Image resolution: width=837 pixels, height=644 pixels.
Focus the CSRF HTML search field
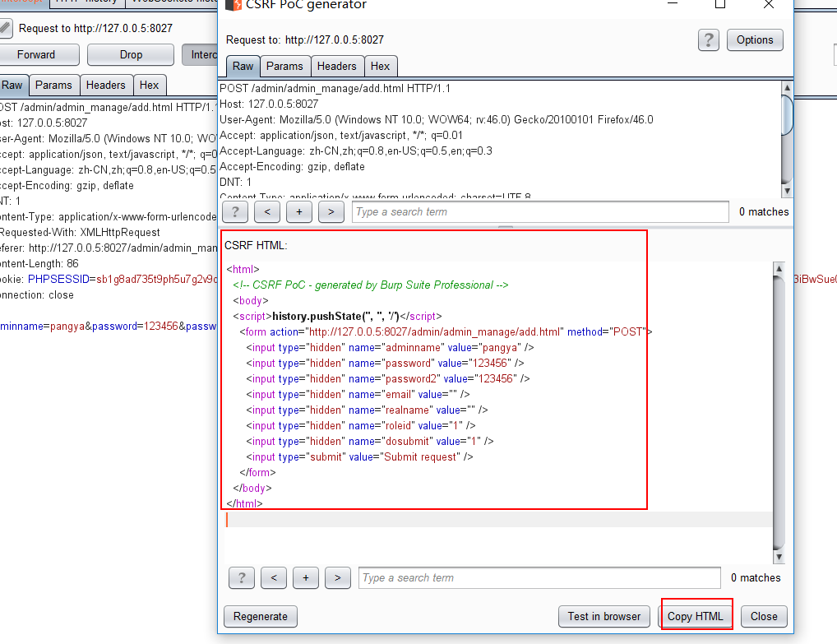(539, 577)
